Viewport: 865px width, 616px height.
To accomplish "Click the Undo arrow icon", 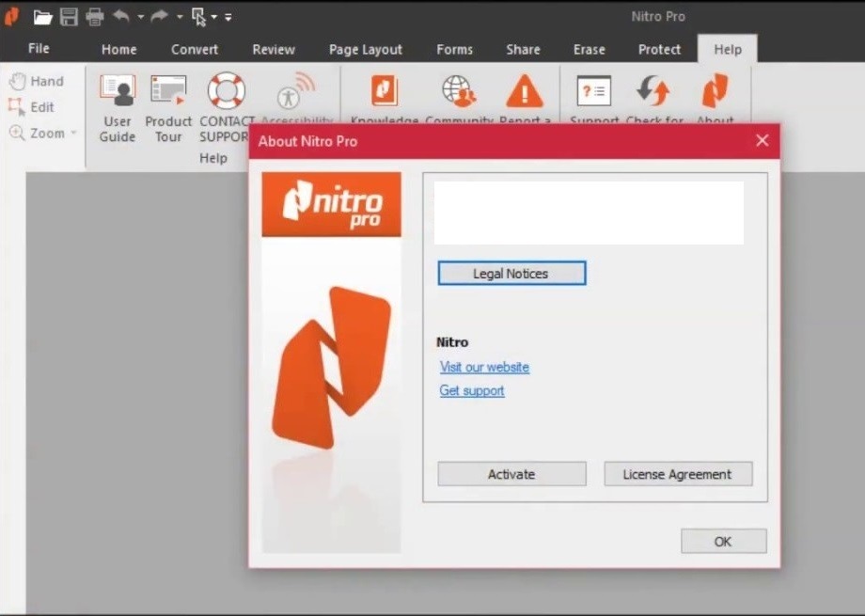I will pyautogui.click(x=121, y=17).
